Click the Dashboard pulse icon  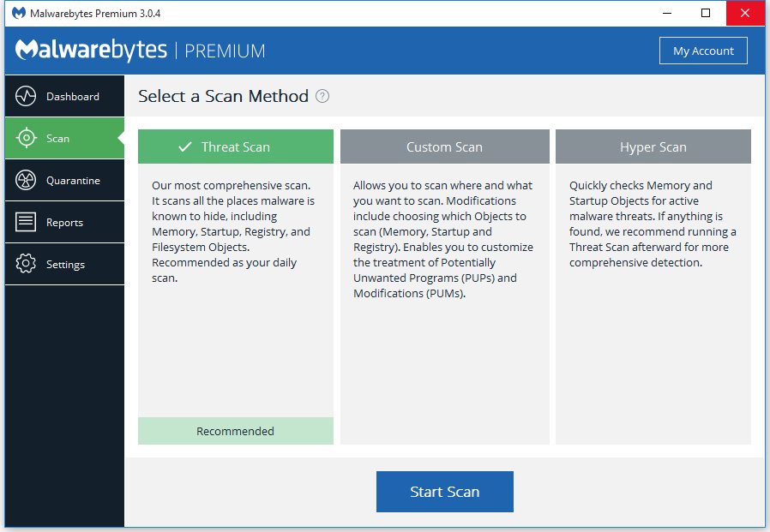tap(26, 96)
